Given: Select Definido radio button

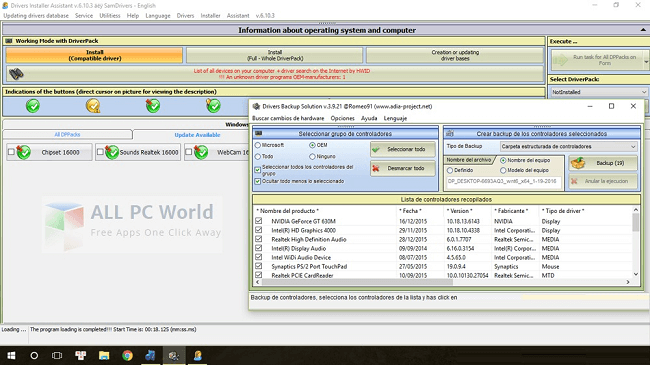Looking at the screenshot, I should [450, 170].
